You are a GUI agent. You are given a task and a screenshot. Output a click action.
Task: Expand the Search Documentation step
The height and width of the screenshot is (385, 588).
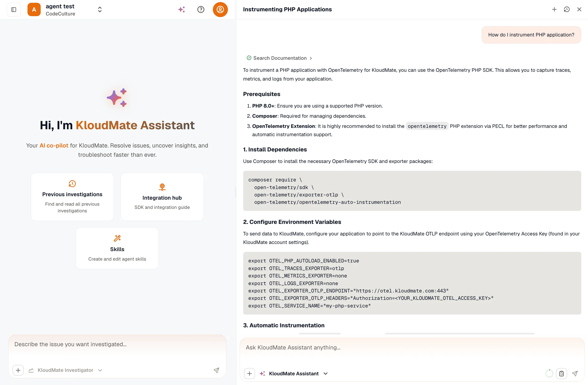(x=279, y=58)
